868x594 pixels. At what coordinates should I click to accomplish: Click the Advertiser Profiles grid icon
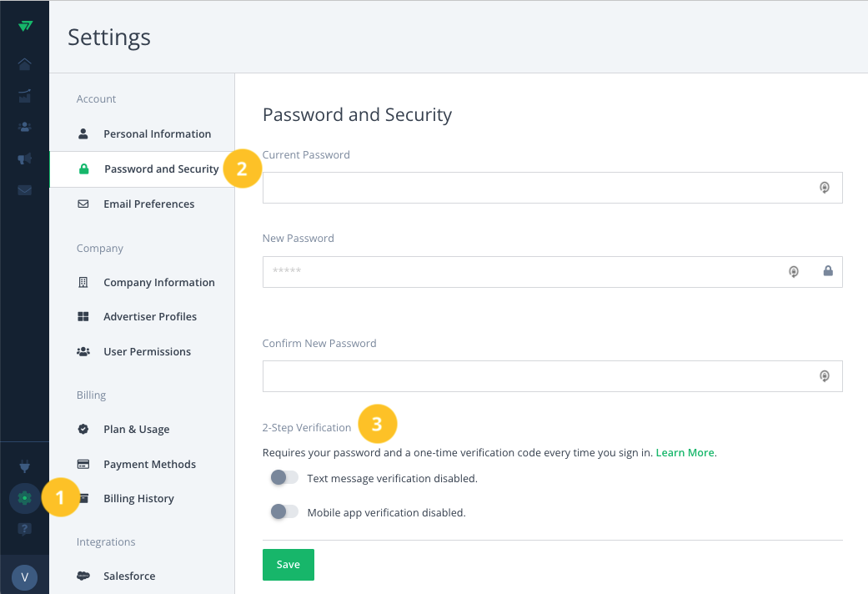click(x=83, y=317)
